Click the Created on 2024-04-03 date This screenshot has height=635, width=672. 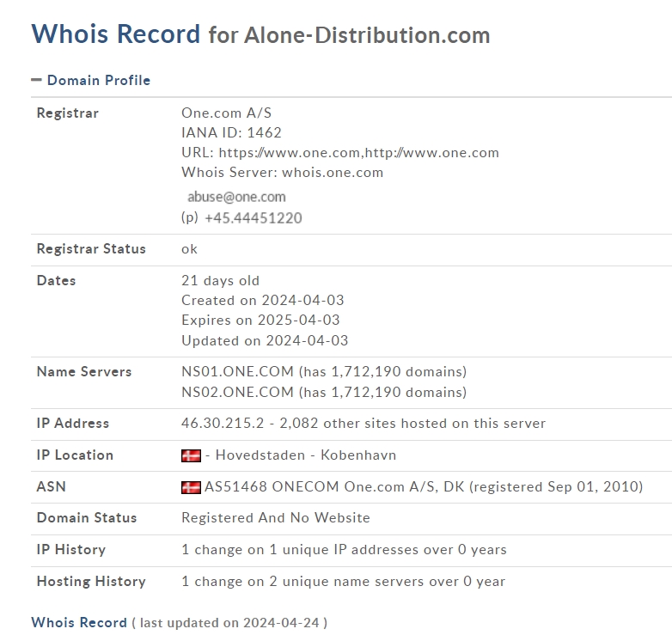click(x=263, y=300)
